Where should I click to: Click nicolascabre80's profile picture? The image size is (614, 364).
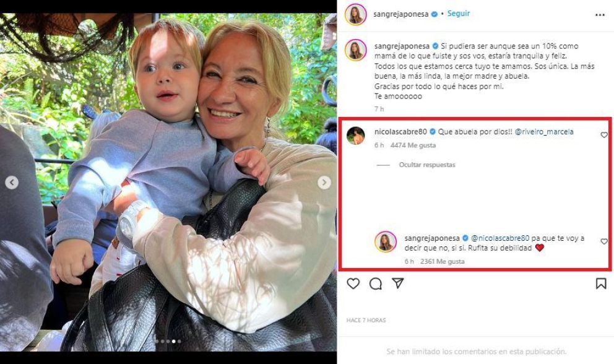355,136
